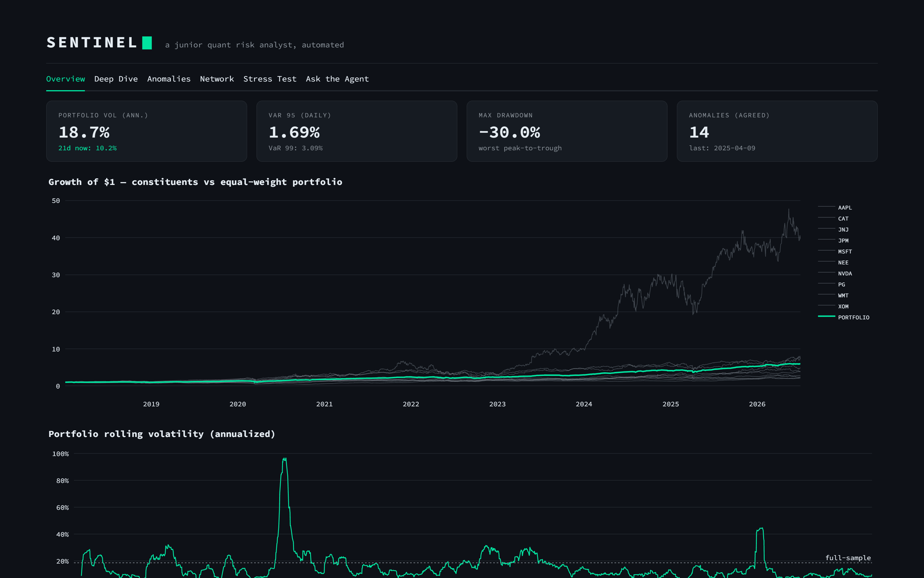The width and height of the screenshot is (924, 578).
Task: Toggle PG series in chart legend
Action: click(x=832, y=284)
